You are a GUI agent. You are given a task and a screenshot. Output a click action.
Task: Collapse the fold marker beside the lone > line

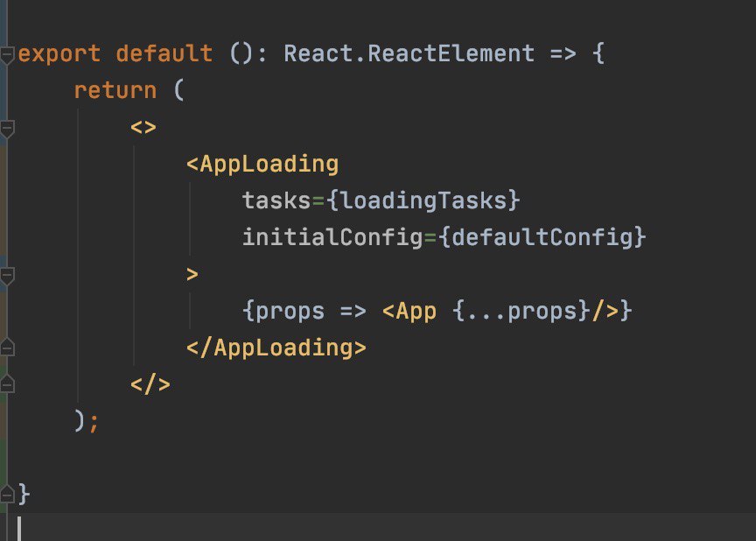[x=7, y=276]
